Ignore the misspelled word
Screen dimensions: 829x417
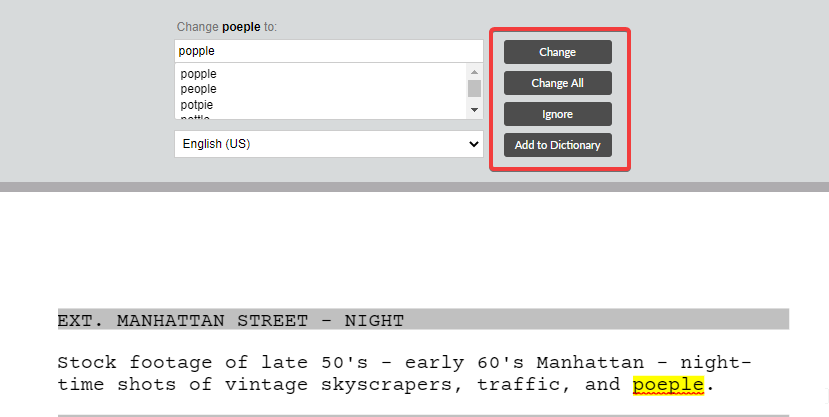(x=557, y=114)
